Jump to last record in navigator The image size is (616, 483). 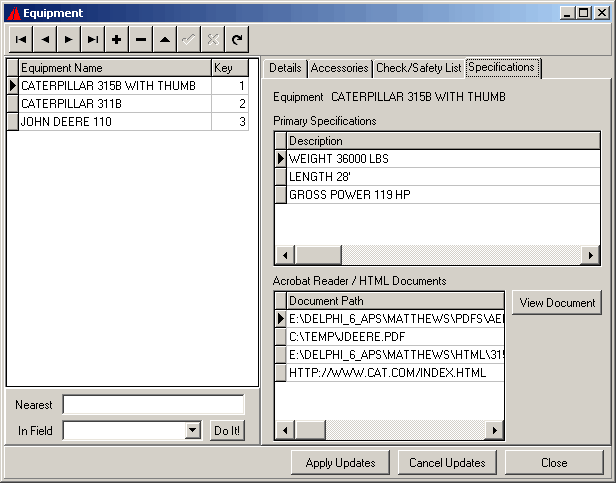pos(93,39)
